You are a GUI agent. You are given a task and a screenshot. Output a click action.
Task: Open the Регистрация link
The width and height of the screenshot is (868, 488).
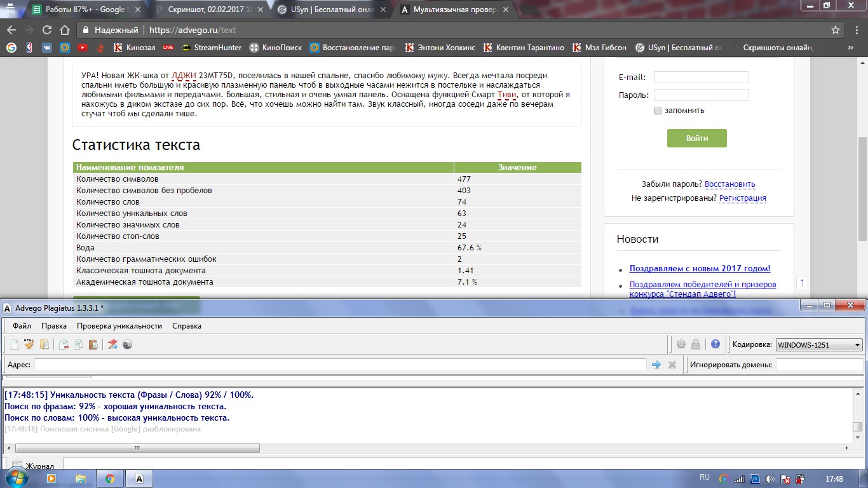[743, 198]
